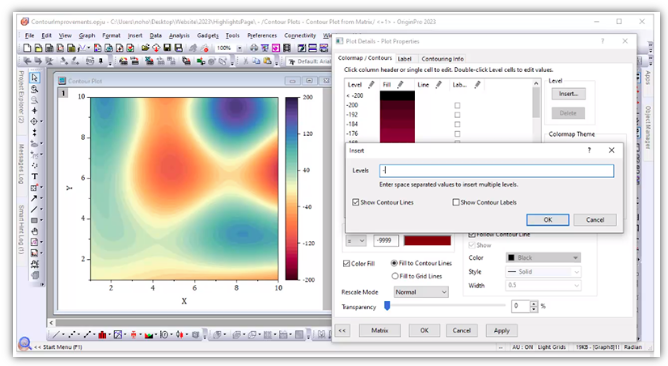Select the Pointer tool in the left toolbar

(x=35, y=78)
